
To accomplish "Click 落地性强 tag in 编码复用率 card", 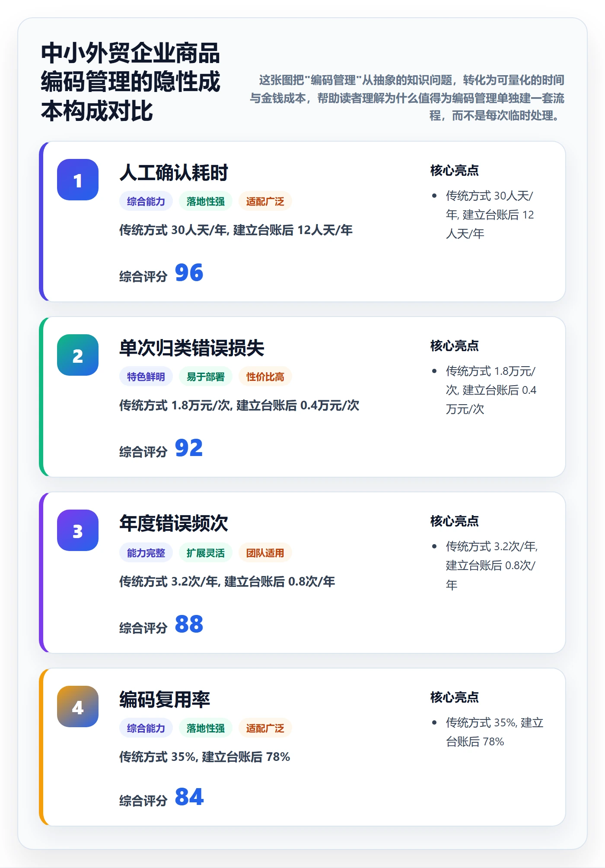I will pyautogui.click(x=206, y=728).
